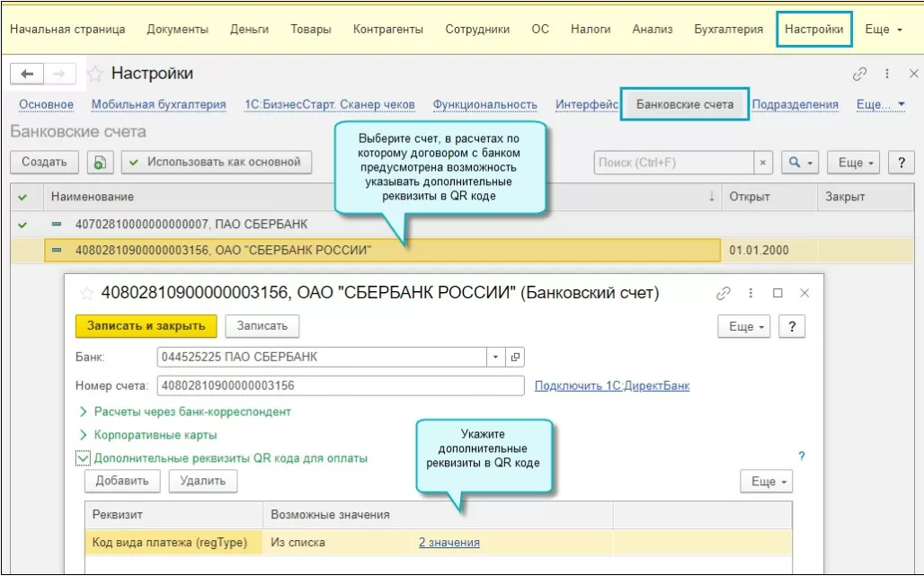The height and width of the screenshot is (576, 924).
Task: Click the Записать button
Action: click(262, 326)
